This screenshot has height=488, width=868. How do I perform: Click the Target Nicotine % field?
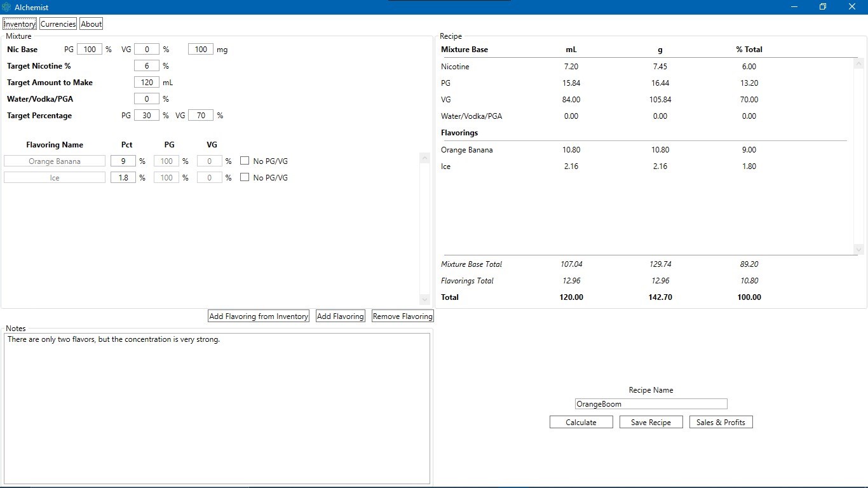147,65
